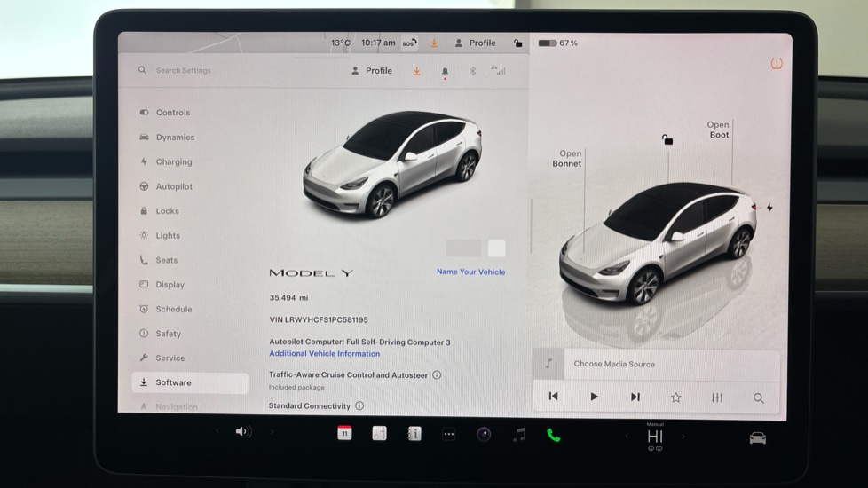
Task: Tap the volume speaker icon
Action: [243, 431]
